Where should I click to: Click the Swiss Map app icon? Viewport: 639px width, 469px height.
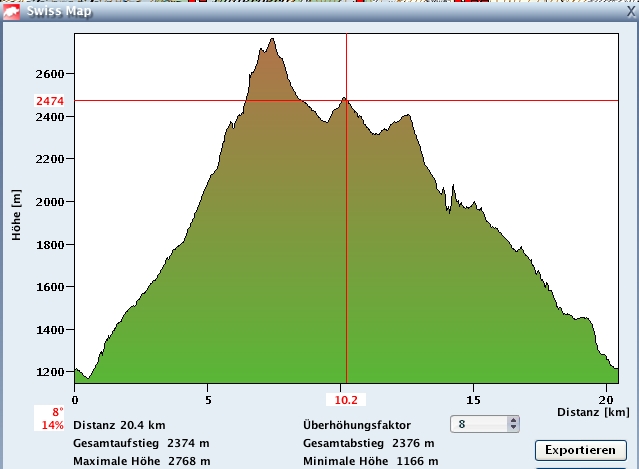(x=12, y=12)
